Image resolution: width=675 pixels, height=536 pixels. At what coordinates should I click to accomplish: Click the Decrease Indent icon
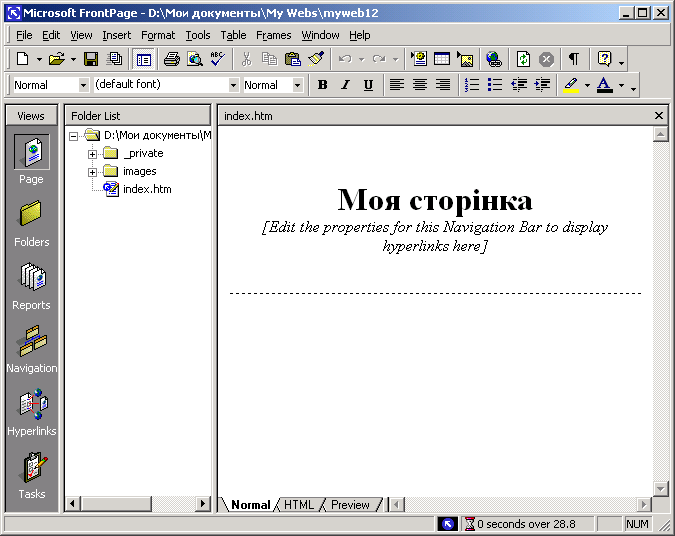click(519, 85)
